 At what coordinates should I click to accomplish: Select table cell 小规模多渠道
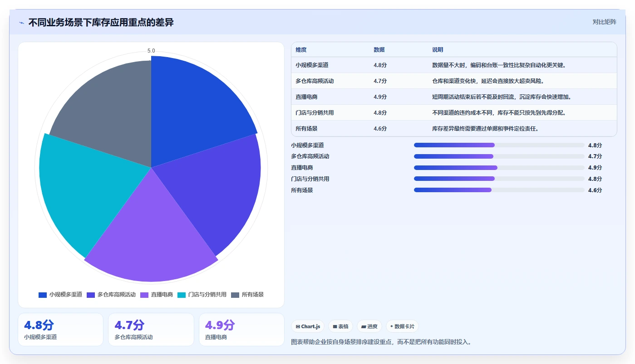coord(312,65)
